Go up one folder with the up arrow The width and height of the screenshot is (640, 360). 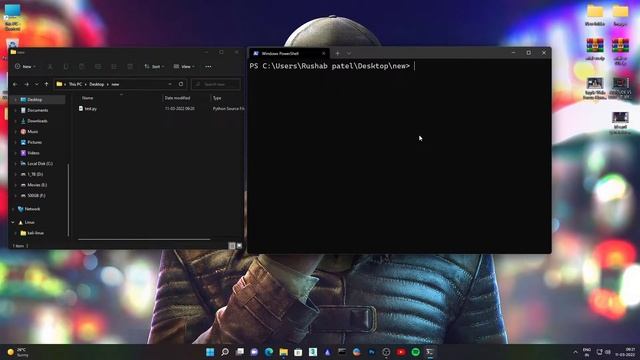[46, 84]
